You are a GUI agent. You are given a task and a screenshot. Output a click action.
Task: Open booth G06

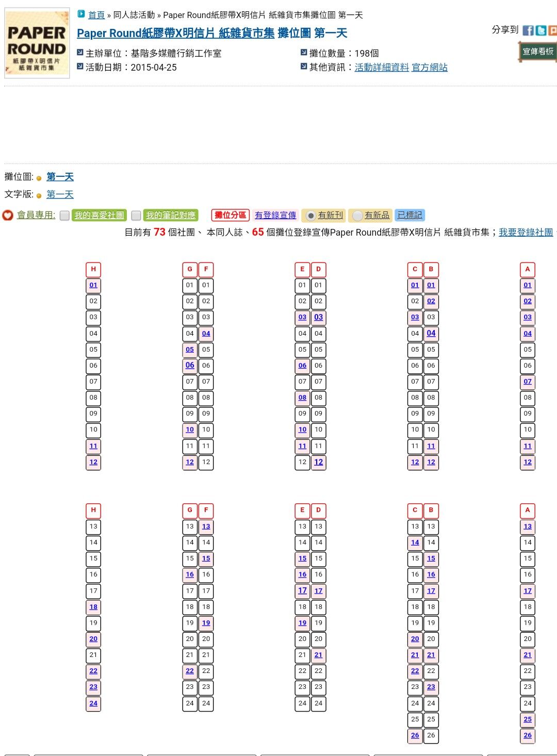190,366
